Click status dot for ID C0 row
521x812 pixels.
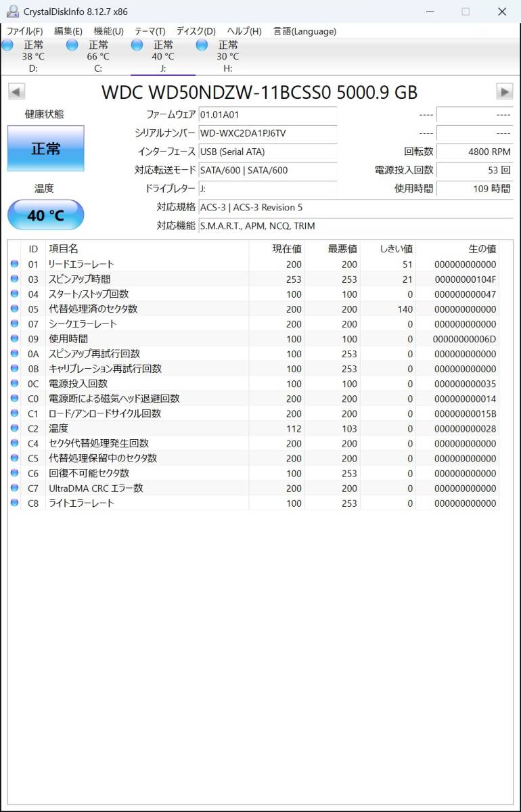15,399
